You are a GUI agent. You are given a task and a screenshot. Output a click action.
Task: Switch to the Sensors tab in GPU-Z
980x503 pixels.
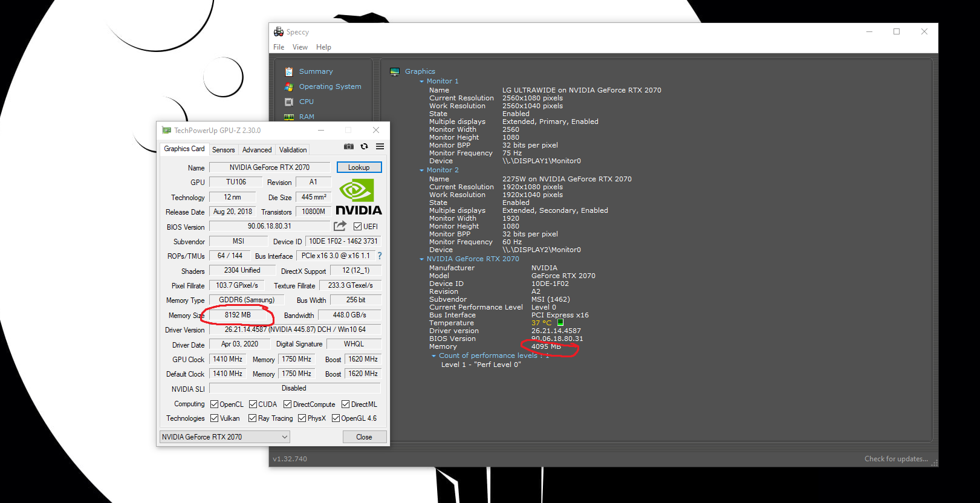pos(223,149)
